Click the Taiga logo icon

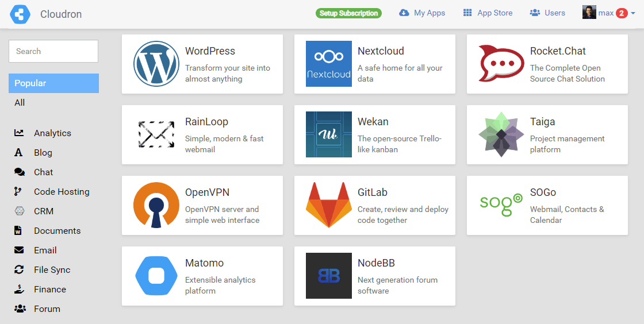(501, 134)
